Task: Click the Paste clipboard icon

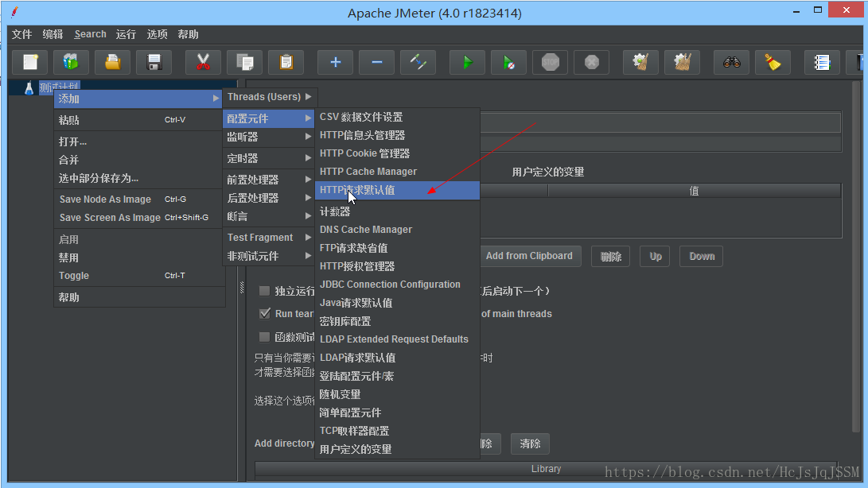Action: click(286, 62)
